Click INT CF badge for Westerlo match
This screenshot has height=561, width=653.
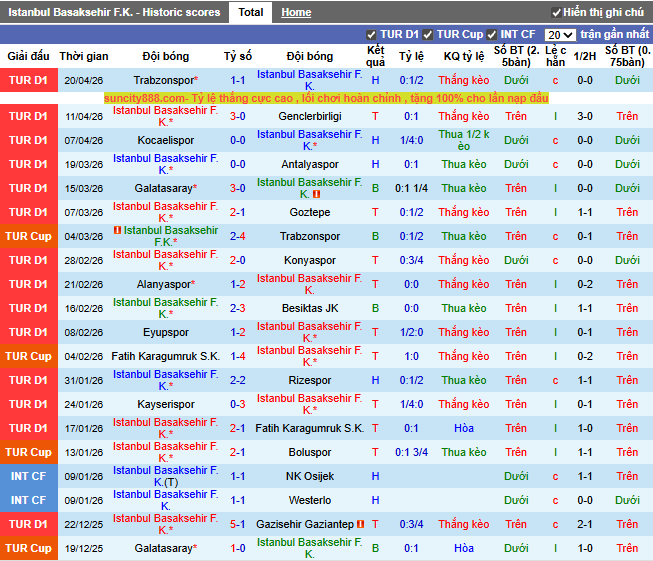[x=28, y=500]
